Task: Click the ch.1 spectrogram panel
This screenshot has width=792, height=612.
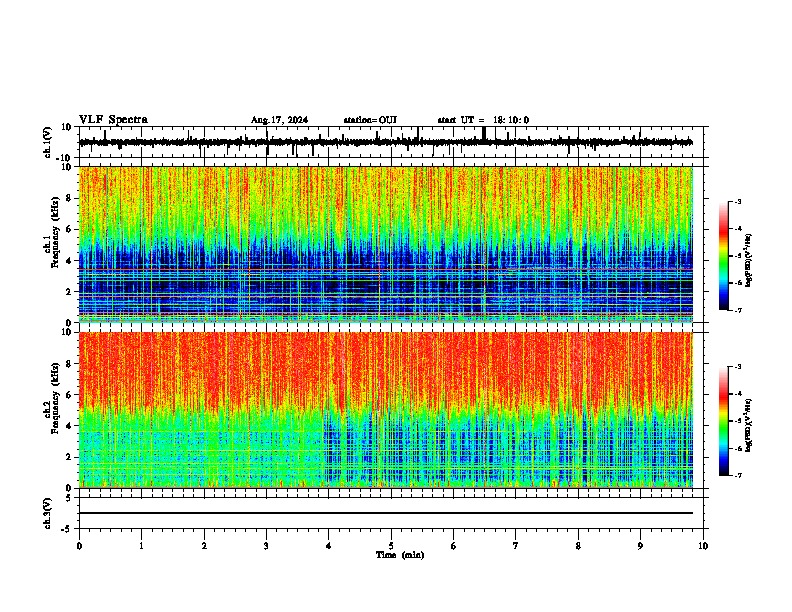Action: (386, 244)
